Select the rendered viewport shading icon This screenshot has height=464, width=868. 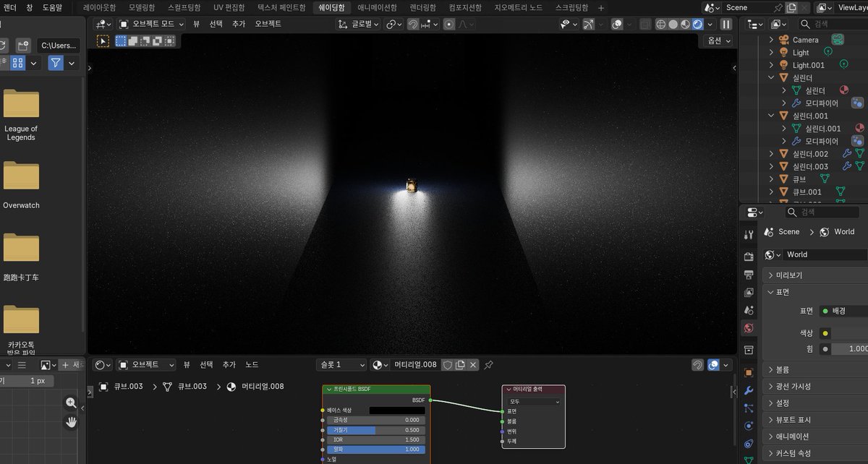[698, 24]
